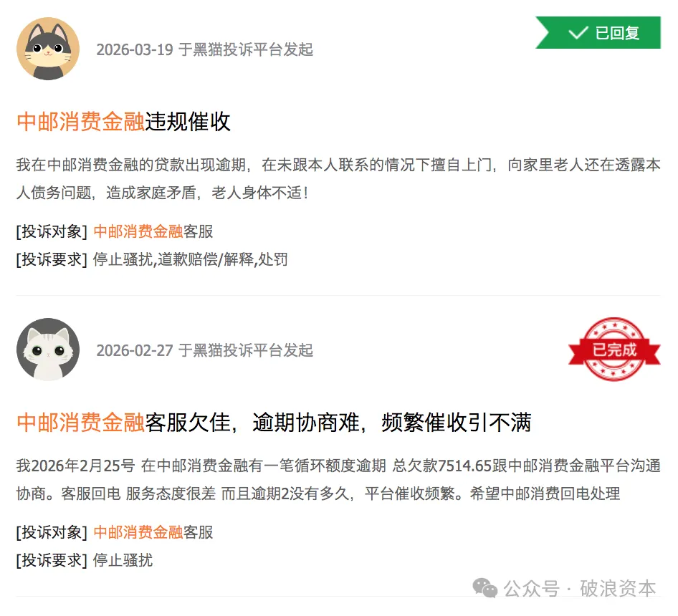This screenshot has width=678, height=616.
Task: Click the green 已回复 status badge
Action: pos(598,32)
